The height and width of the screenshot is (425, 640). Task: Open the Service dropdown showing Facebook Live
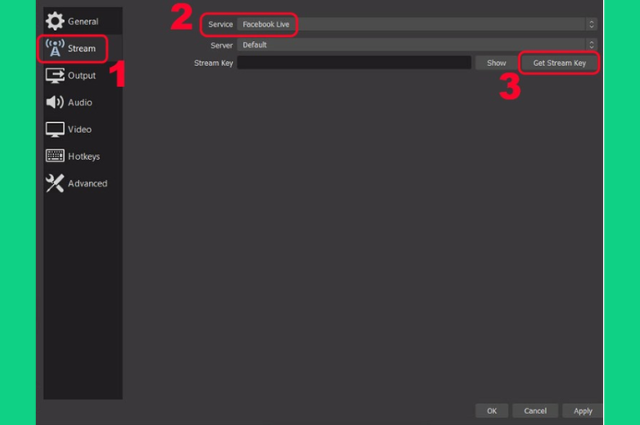417,24
